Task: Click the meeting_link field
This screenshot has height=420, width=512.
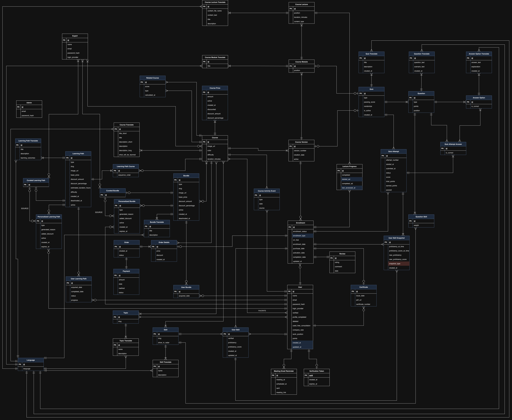Action: pyautogui.click(x=281, y=392)
